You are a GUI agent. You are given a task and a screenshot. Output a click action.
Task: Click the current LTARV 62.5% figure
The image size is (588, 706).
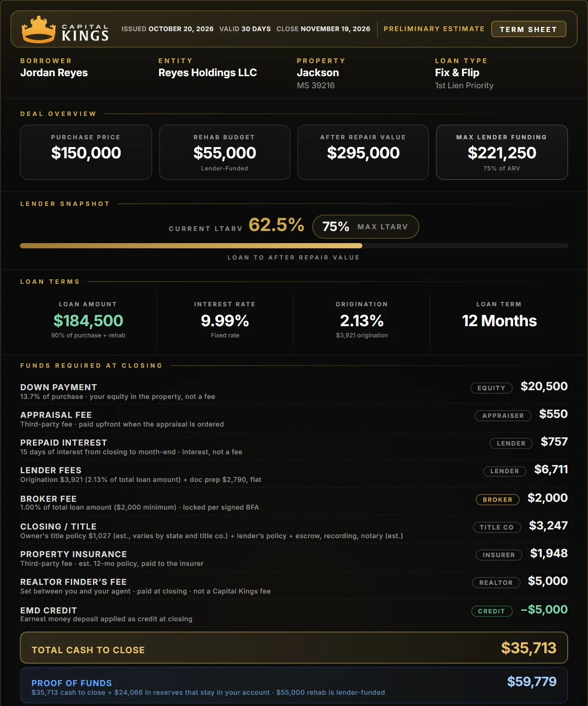pyautogui.click(x=277, y=225)
